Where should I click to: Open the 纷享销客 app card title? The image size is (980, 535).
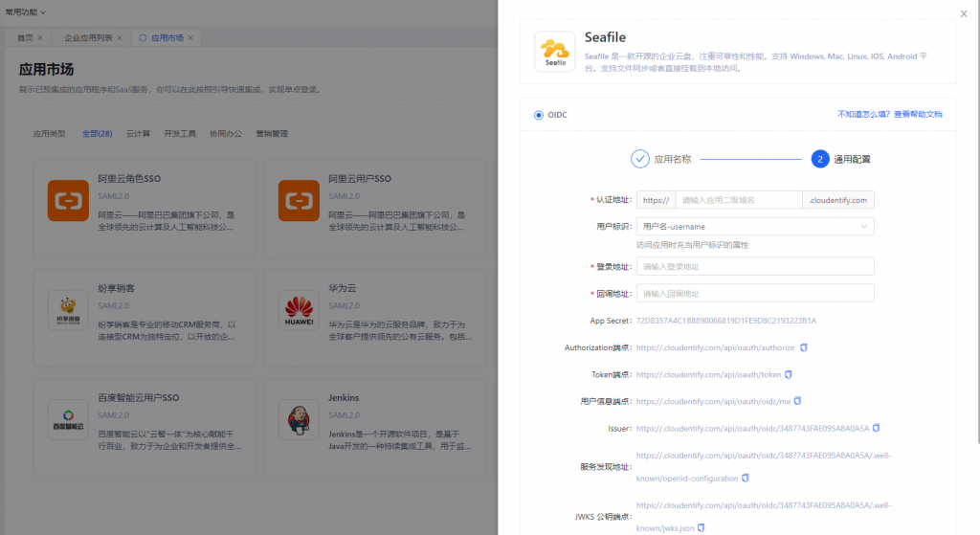(116, 288)
